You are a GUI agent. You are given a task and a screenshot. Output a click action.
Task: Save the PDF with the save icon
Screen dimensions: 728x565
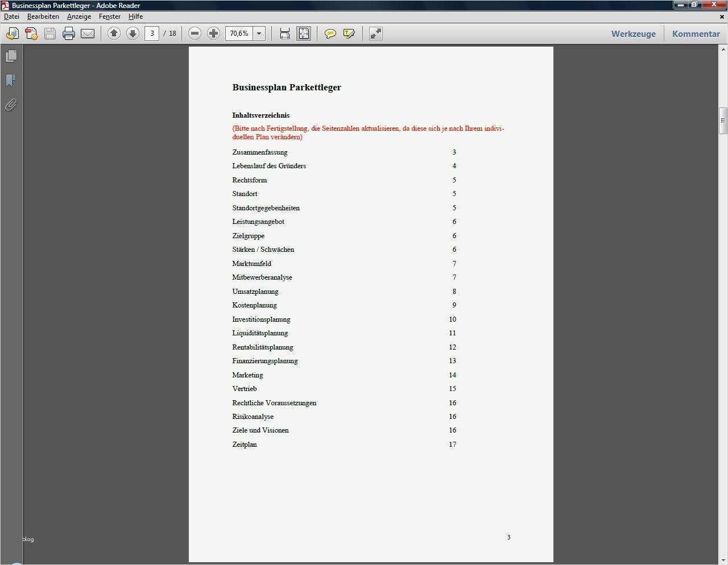coord(49,33)
